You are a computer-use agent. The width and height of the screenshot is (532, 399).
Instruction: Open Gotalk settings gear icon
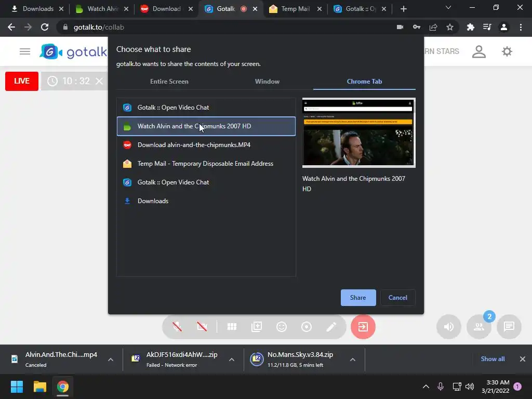[507, 51]
